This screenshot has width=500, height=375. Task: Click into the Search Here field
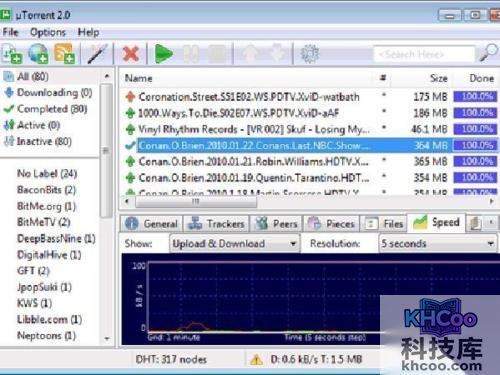[x=424, y=54]
